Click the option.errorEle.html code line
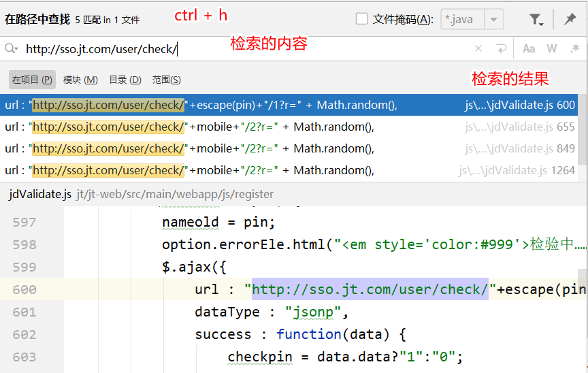Image resolution: width=588 pixels, height=373 pixels. [374, 245]
